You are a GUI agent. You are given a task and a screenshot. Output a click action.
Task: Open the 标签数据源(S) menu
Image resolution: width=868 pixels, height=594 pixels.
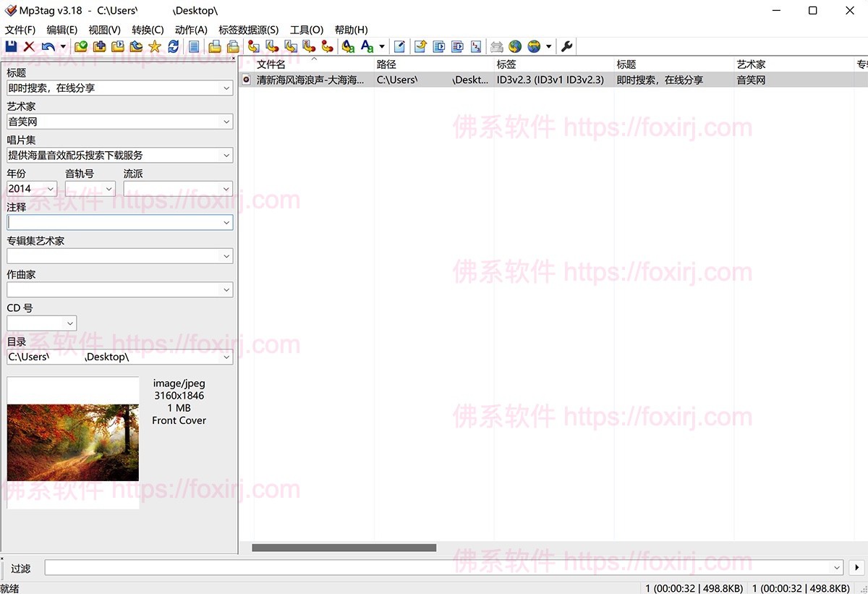(x=249, y=30)
